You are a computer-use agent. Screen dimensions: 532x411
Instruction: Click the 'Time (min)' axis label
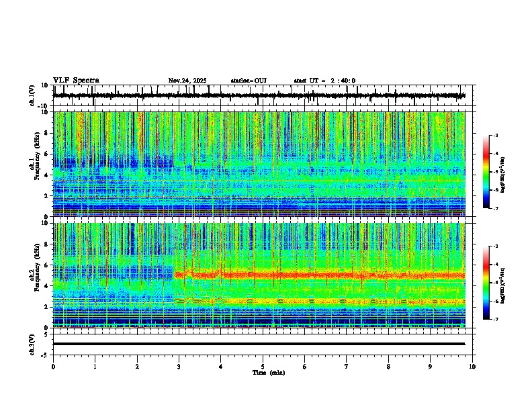269,373
